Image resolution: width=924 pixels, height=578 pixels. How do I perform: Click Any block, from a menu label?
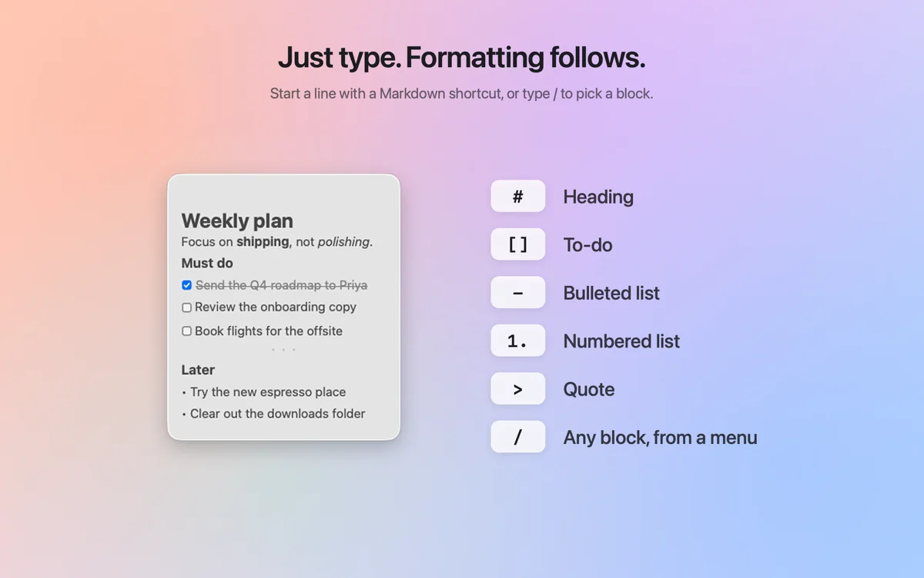pos(660,438)
